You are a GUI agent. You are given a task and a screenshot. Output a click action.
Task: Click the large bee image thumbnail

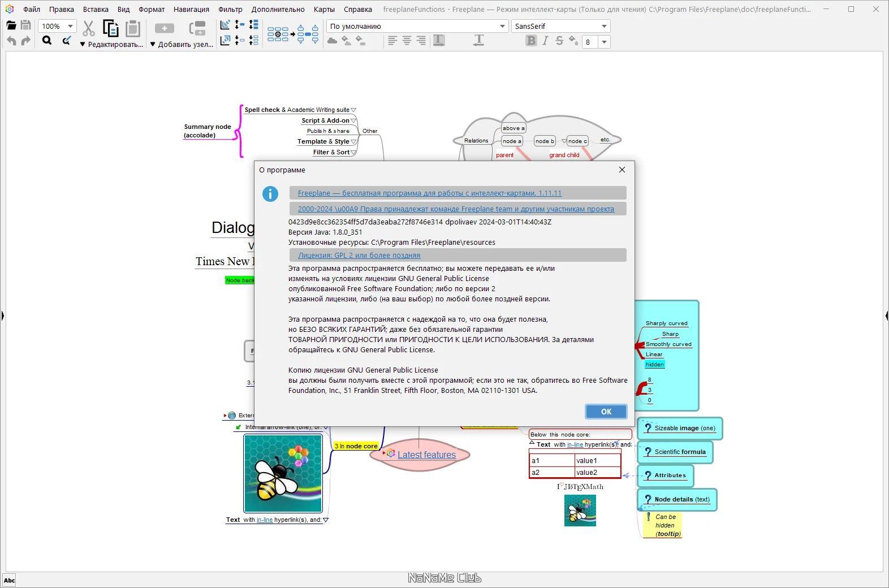click(283, 473)
